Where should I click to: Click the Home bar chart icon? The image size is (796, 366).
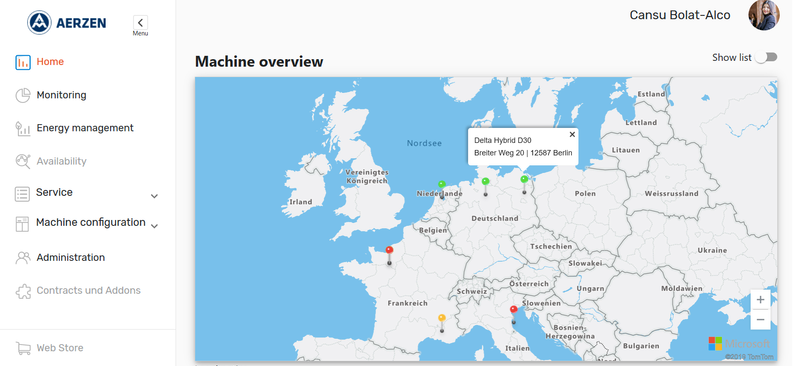(23, 62)
